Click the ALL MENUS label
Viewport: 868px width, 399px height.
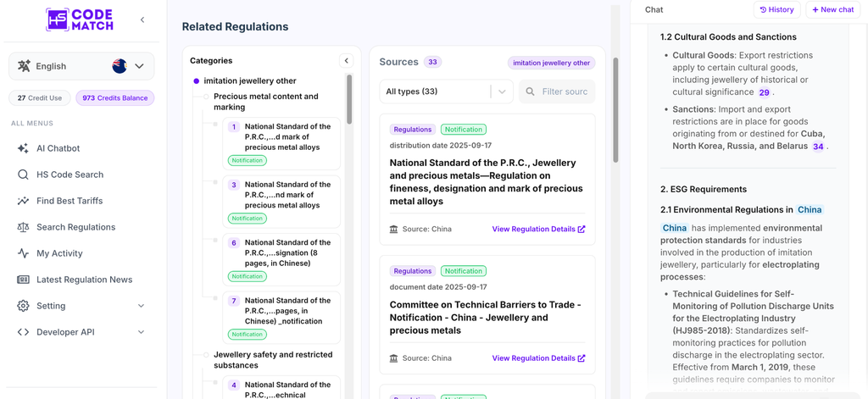[32, 124]
